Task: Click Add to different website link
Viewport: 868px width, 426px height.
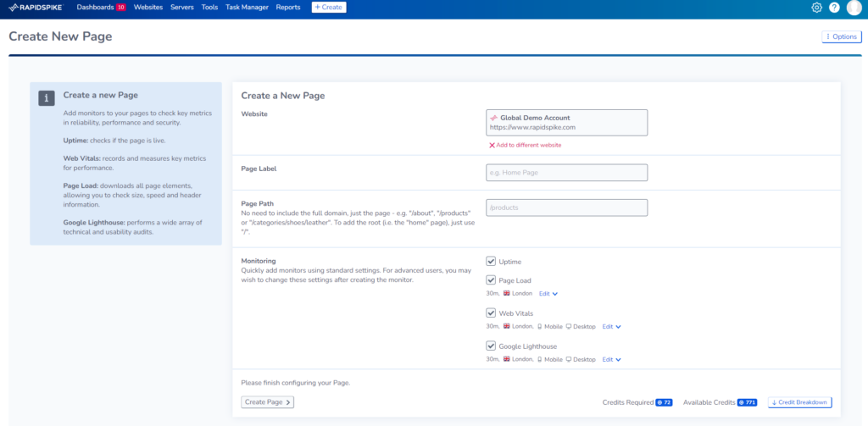Action: tap(526, 145)
